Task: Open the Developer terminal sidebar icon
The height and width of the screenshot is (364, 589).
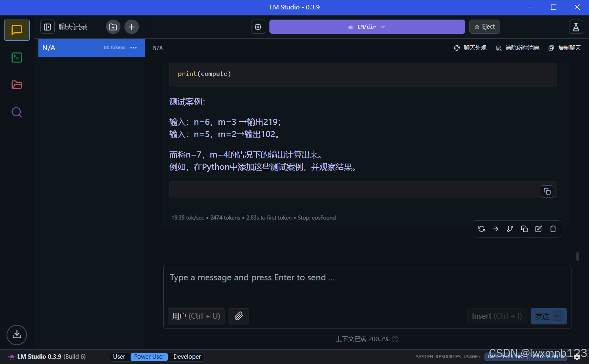Action: [17, 58]
